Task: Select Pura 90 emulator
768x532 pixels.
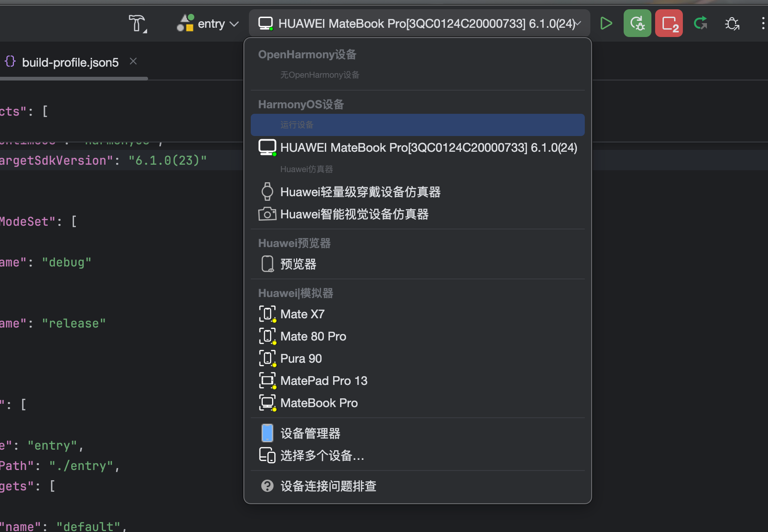Action: pyautogui.click(x=418, y=358)
